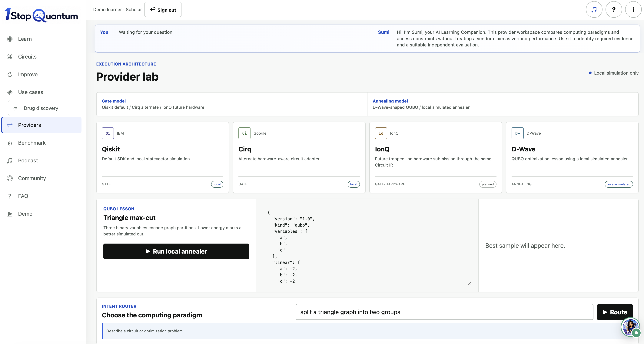Open the help question mark button in top bar

point(613,9)
